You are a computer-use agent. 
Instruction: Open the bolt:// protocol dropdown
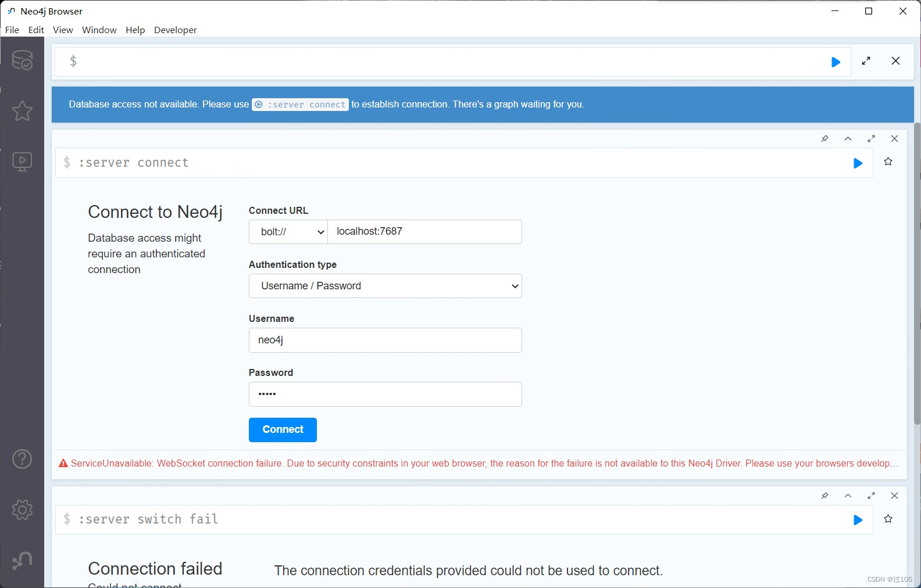click(288, 232)
